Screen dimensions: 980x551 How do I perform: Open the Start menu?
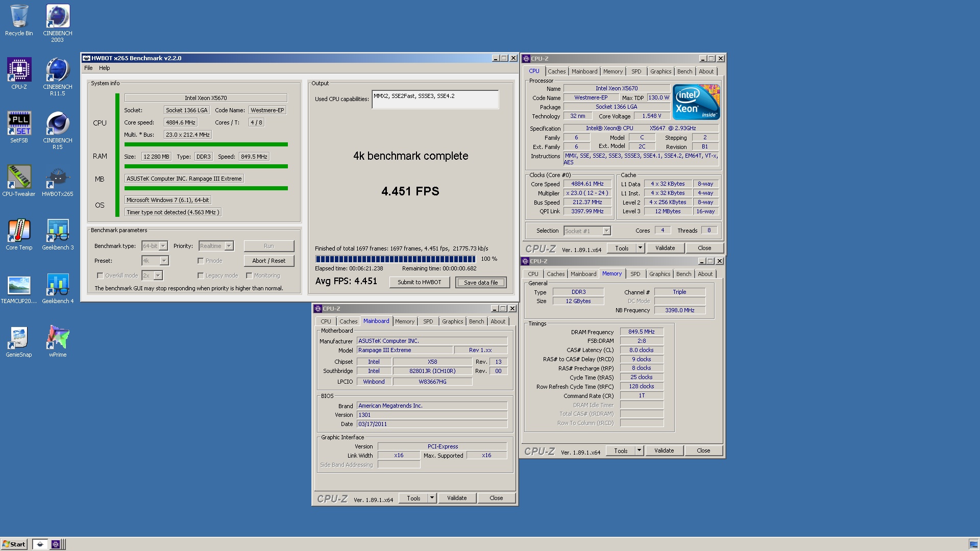[x=14, y=544]
